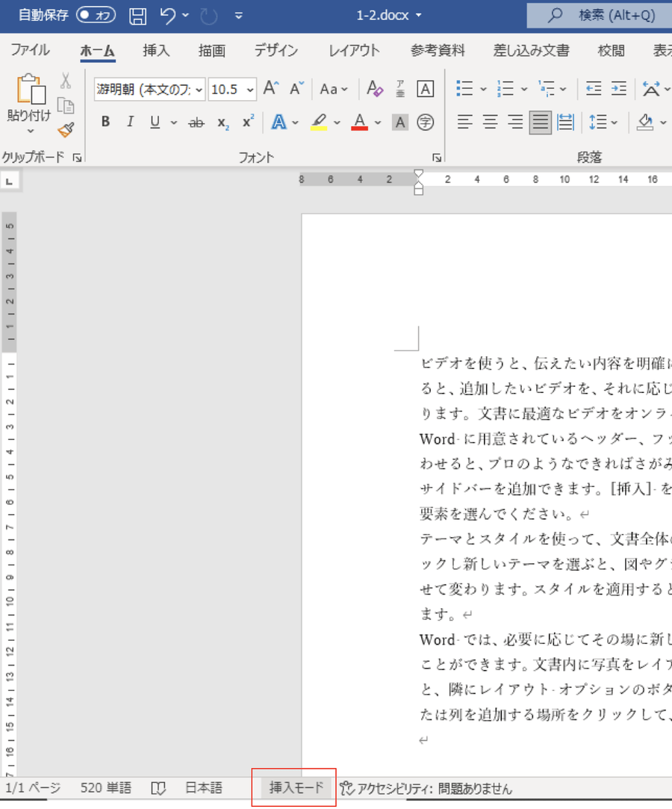Click 挿入モード in status bar
Screen dimensions: 672x809
[296, 788]
